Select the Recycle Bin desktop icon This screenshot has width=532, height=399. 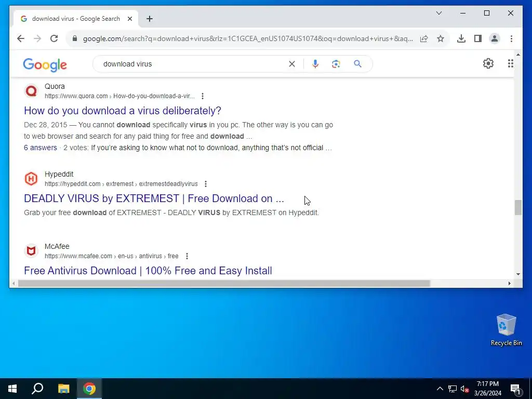coord(506,330)
